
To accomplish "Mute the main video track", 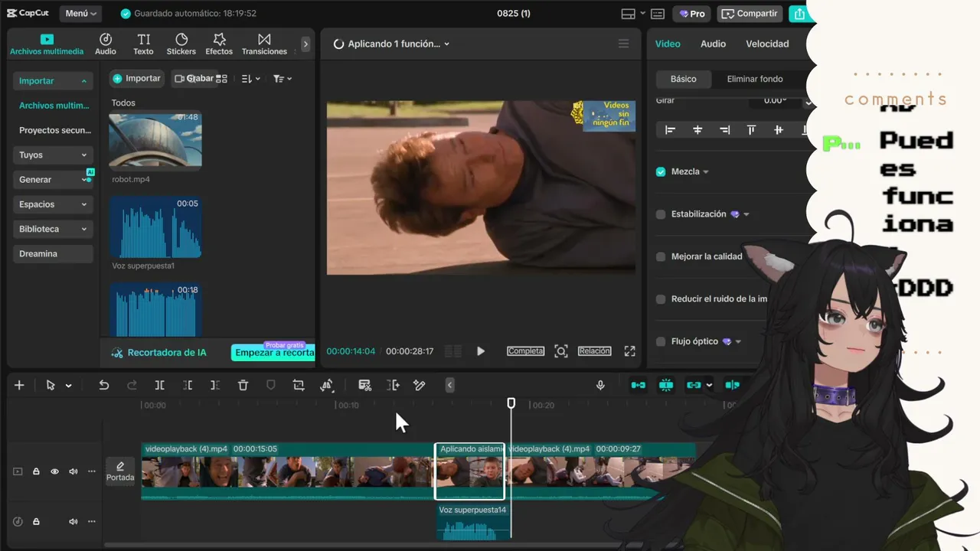I will [73, 471].
